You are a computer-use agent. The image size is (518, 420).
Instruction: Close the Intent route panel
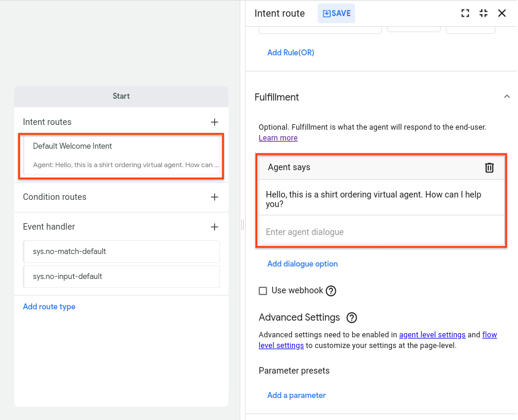pyautogui.click(x=502, y=13)
